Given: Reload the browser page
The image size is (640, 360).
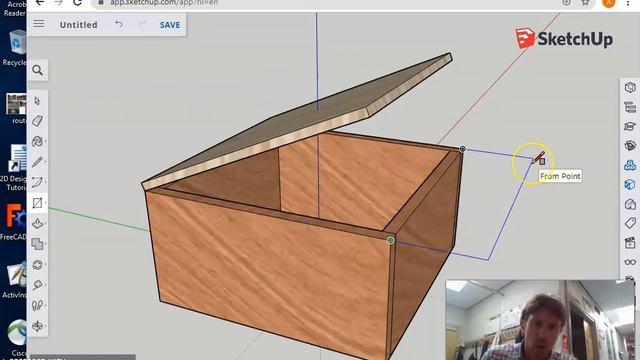Looking at the screenshot, I should pos(77,2).
